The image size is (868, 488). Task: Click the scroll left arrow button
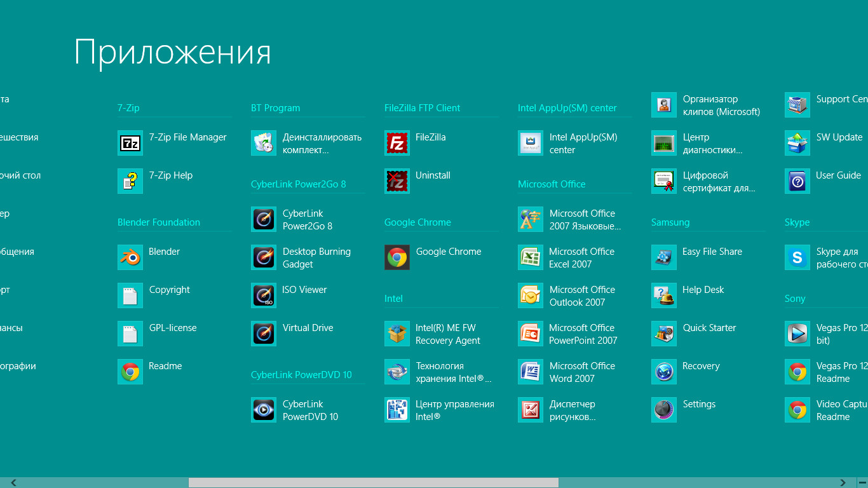13,483
